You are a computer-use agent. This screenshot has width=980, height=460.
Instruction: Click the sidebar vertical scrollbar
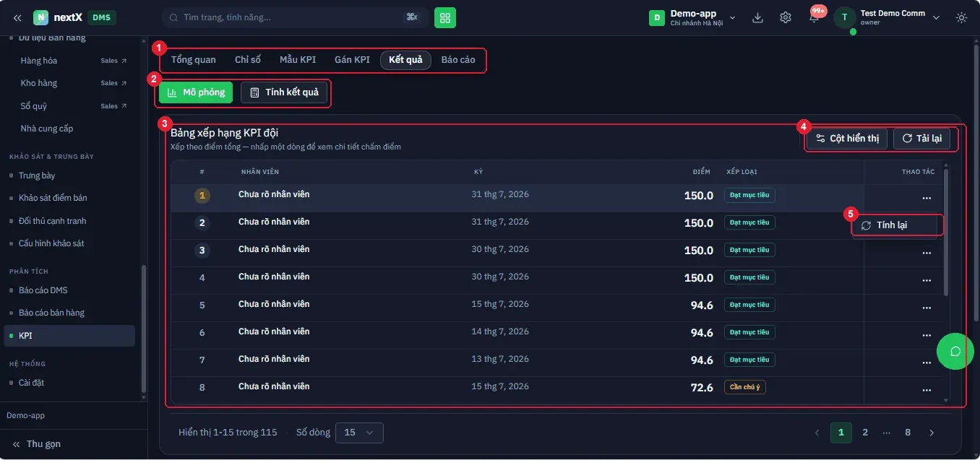pyautogui.click(x=143, y=328)
